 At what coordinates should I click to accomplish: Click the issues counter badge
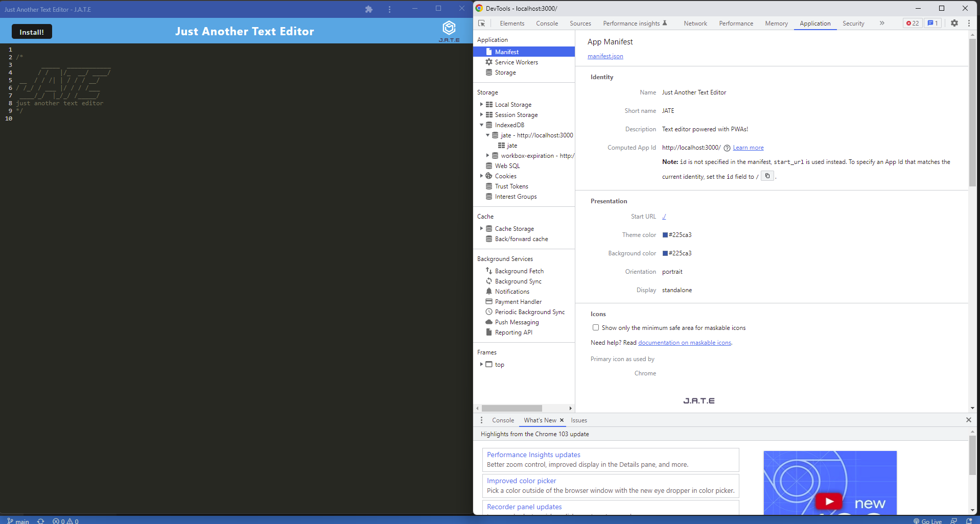click(933, 23)
